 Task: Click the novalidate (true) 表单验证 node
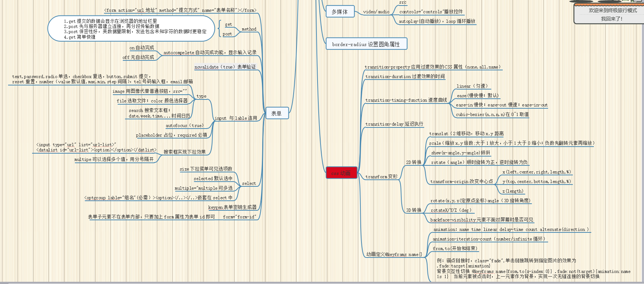pyautogui.click(x=225, y=67)
